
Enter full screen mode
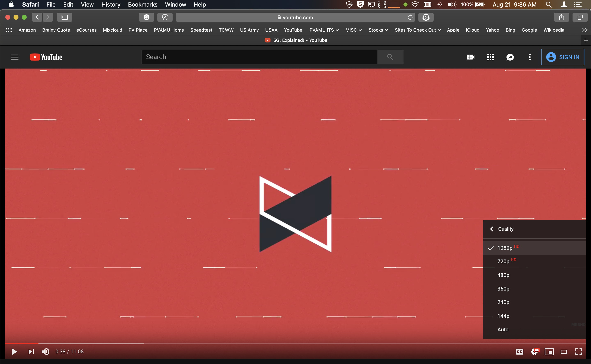[578, 352]
